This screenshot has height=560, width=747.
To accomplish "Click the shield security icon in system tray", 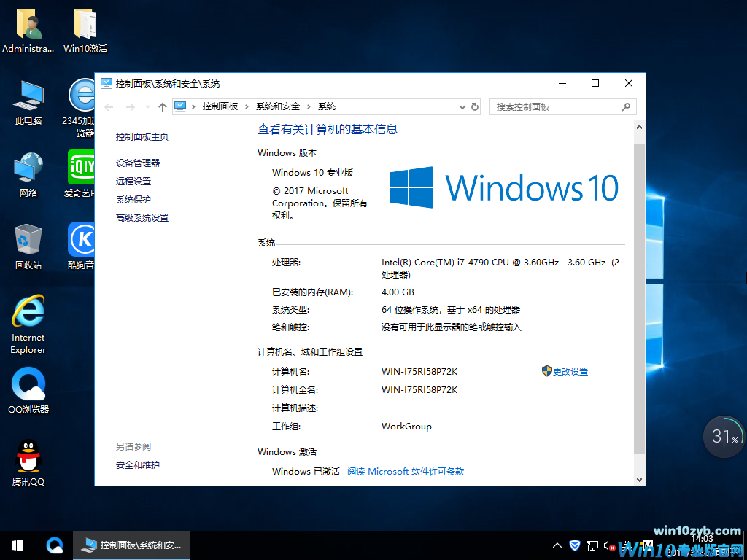I will pyautogui.click(x=575, y=545).
